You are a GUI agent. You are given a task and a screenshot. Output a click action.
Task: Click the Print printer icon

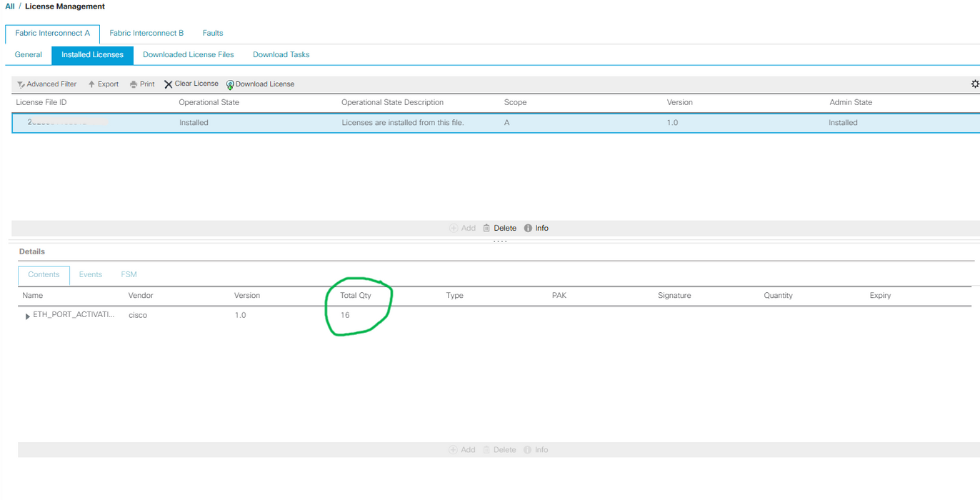(134, 84)
